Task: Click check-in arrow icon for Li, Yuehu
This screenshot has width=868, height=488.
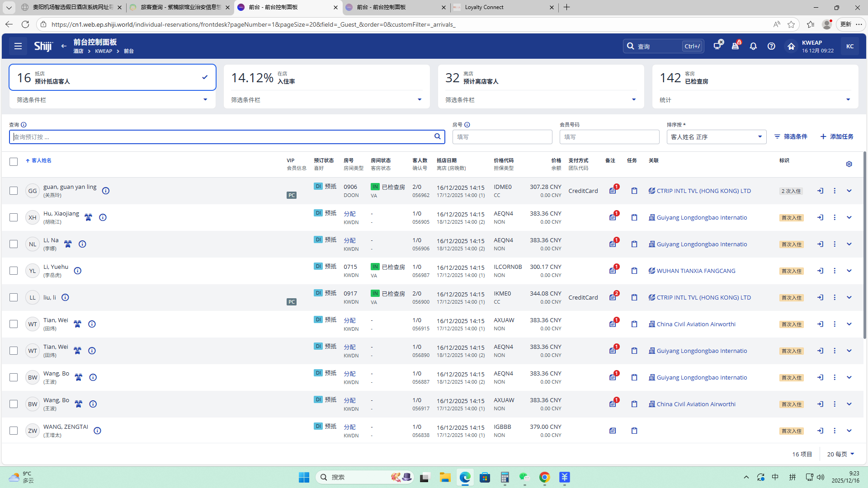Action: coord(820,271)
